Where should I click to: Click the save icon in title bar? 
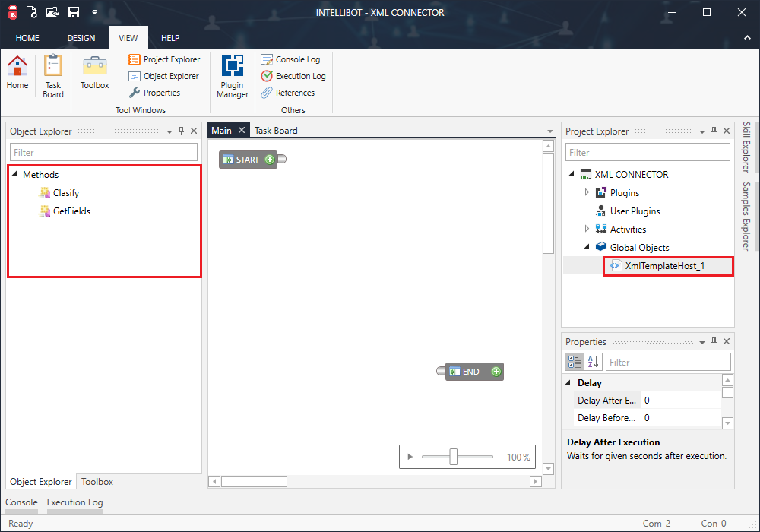(x=74, y=12)
